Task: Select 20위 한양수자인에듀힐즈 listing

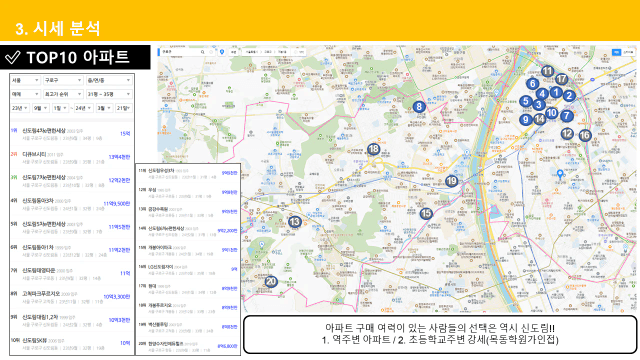Action: click(188, 347)
